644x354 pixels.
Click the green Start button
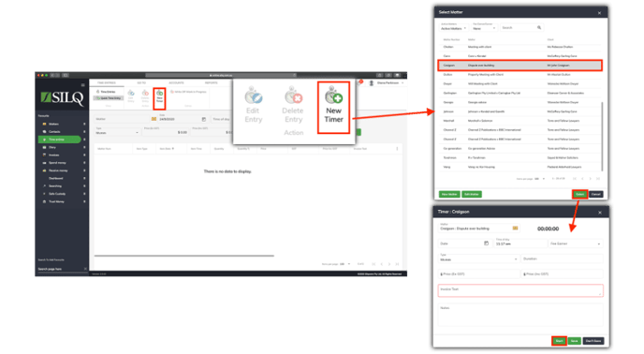[x=559, y=341]
